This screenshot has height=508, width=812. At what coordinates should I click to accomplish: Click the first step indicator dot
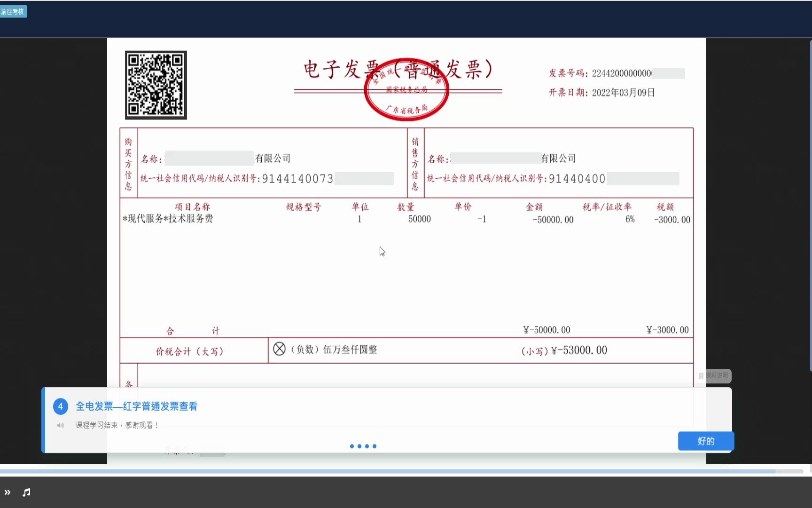coord(352,446)
